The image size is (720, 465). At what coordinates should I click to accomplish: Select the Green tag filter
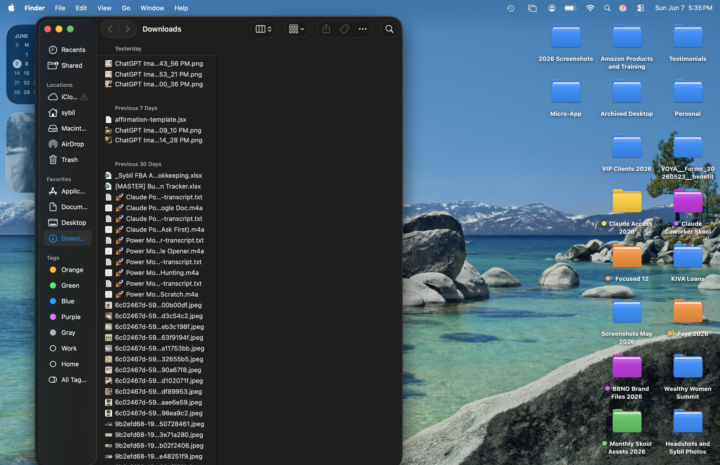[x=65, y=286]
